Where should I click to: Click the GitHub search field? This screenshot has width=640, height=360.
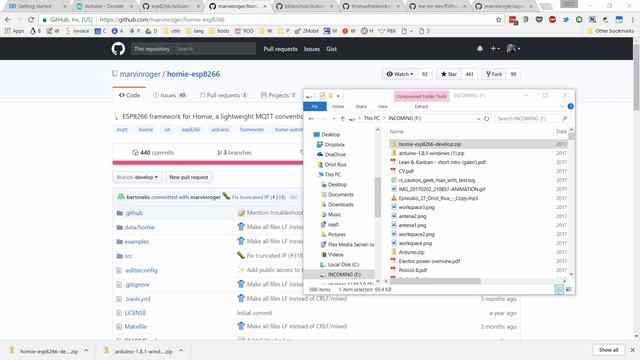[215, 49]
